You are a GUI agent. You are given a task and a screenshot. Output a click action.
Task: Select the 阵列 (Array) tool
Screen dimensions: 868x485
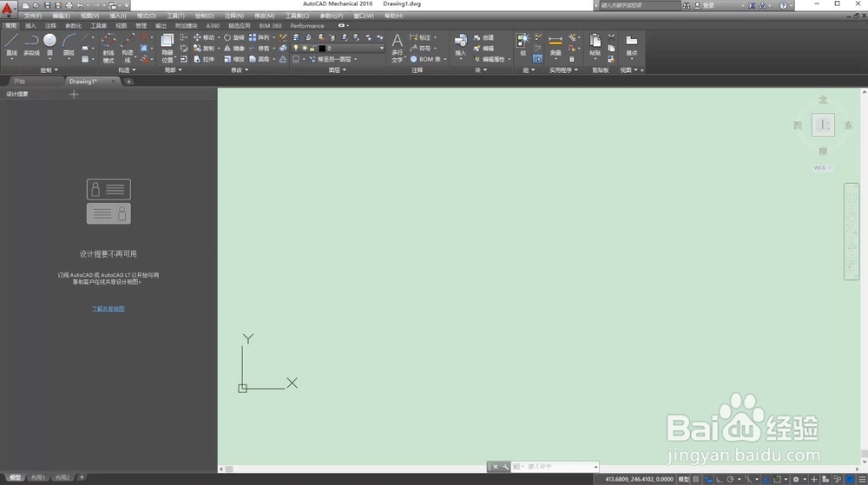click(259, 37)
